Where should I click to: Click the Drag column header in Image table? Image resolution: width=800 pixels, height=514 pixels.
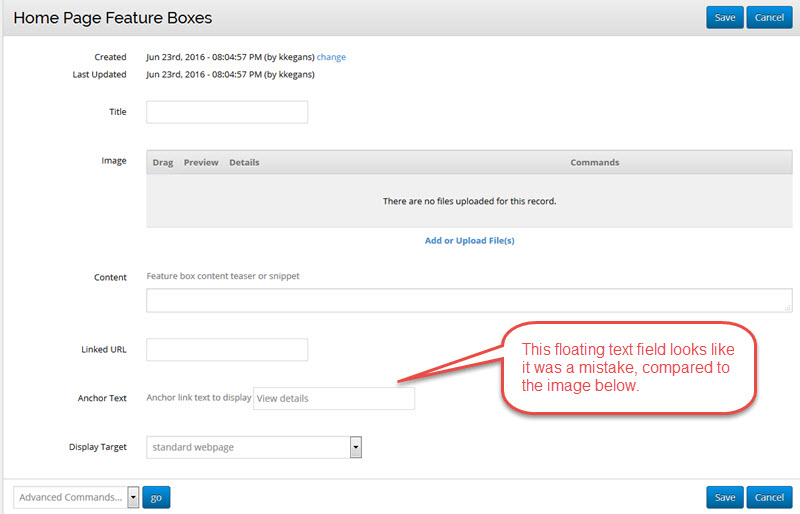click(163, 162)
